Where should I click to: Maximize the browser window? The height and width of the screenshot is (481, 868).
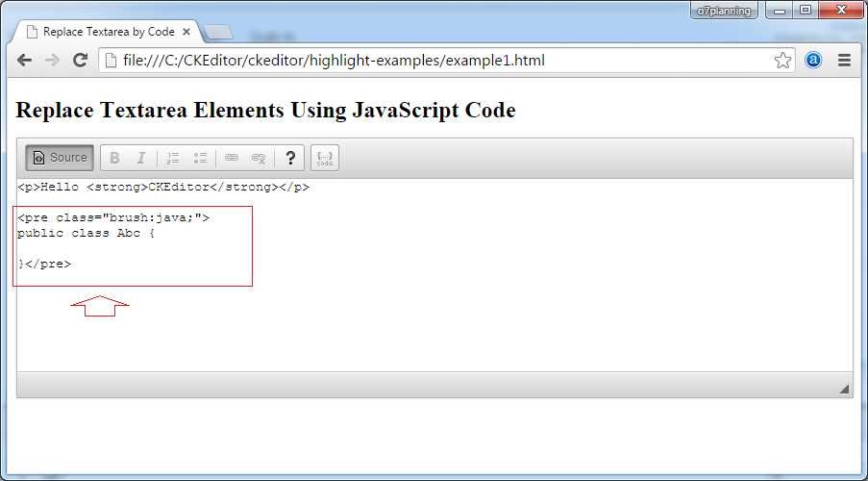click(x=806, y=11)
